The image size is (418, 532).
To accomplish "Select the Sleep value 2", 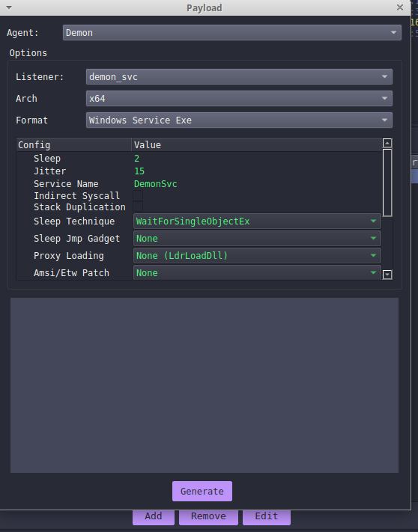I will [x=137, y=159].
